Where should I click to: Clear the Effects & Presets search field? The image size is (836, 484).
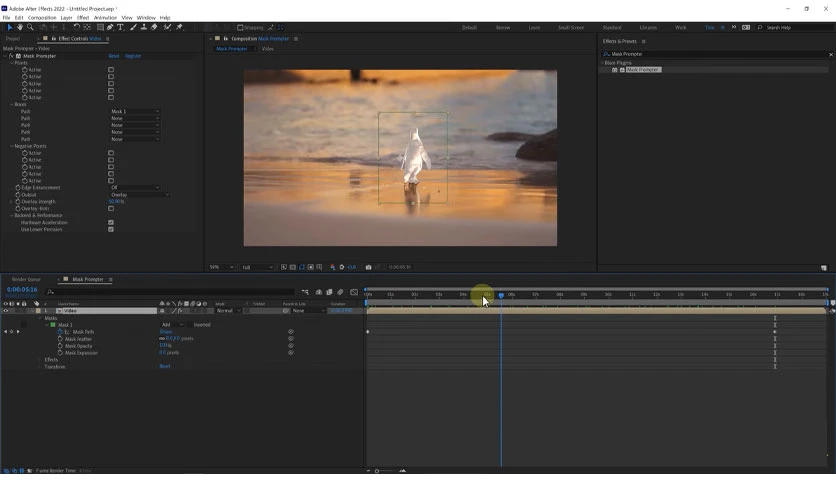tap(831, 54)
